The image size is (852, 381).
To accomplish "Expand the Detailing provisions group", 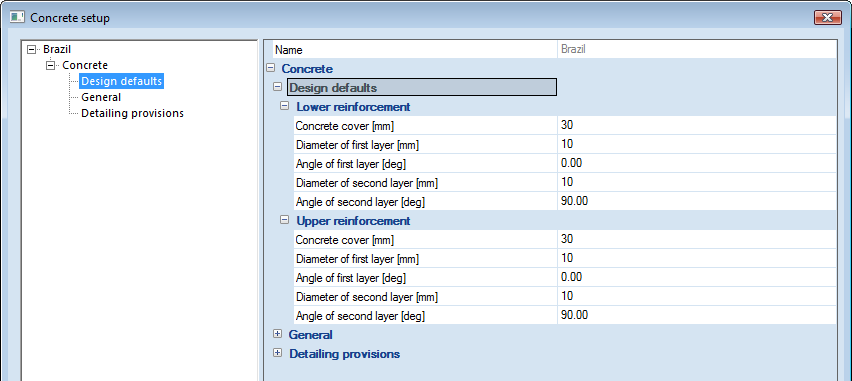I will tap(277, 353).
